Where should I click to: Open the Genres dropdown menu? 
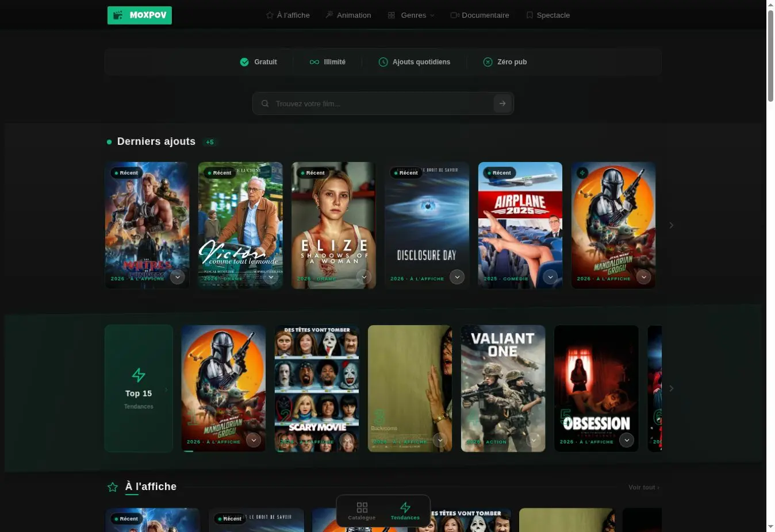click(411, 16)
